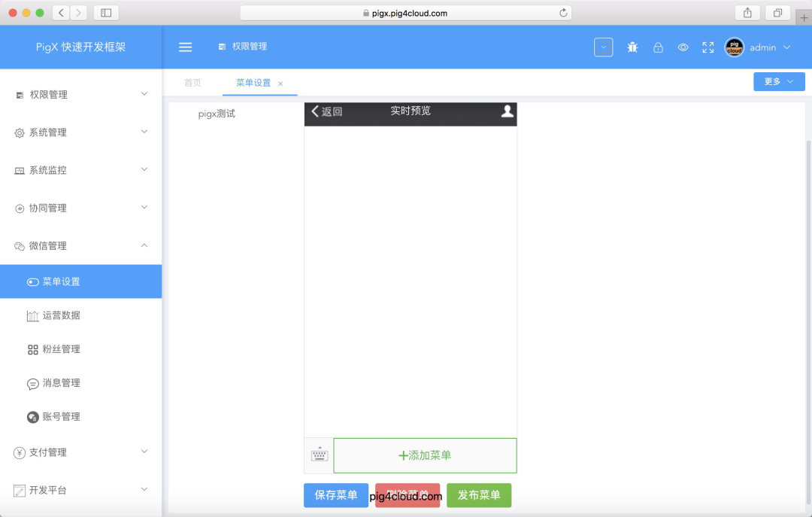Open 消息管理 from the sidebar

62,383
